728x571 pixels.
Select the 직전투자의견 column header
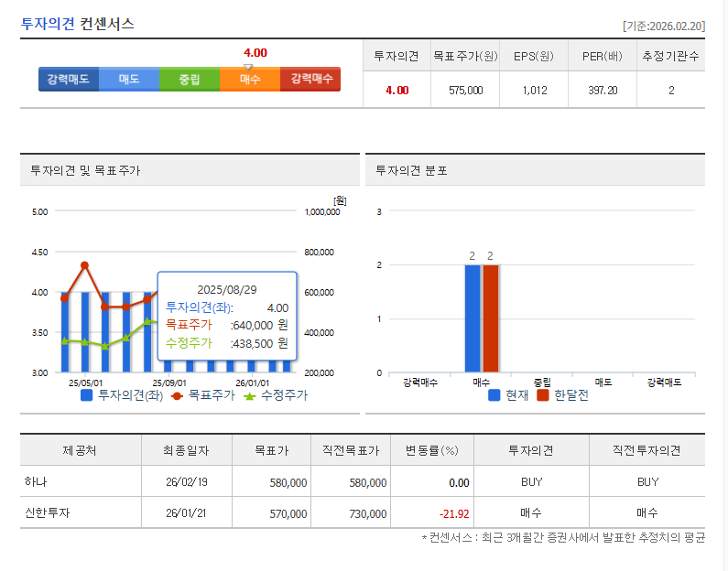pos(647,450)
